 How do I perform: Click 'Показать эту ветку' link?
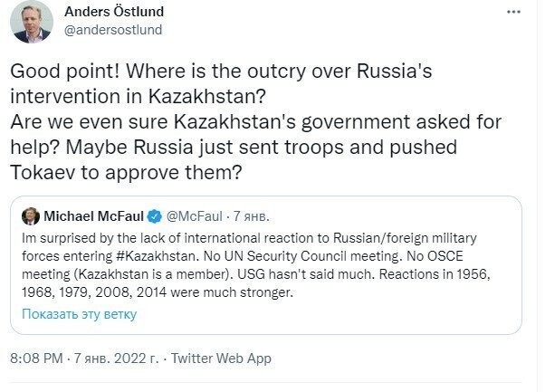pyautogui.click(x=80, y=313)
